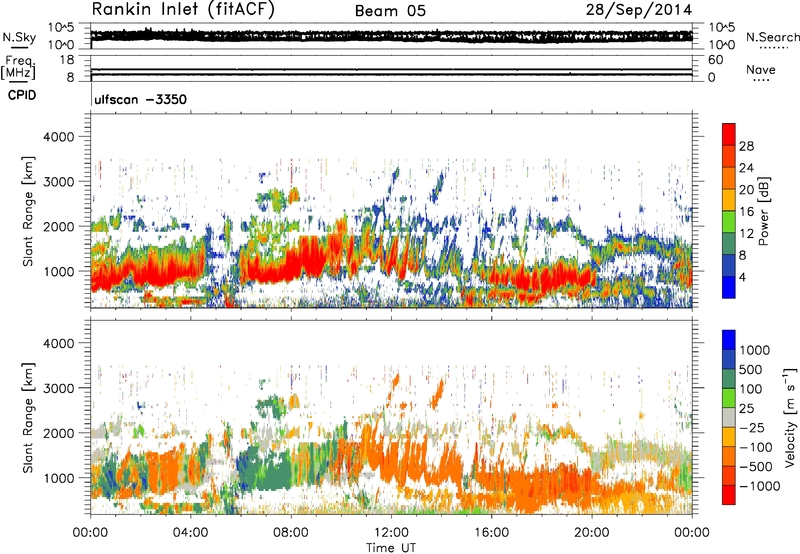Click the "4" tick on Power scale

(742, 277)
